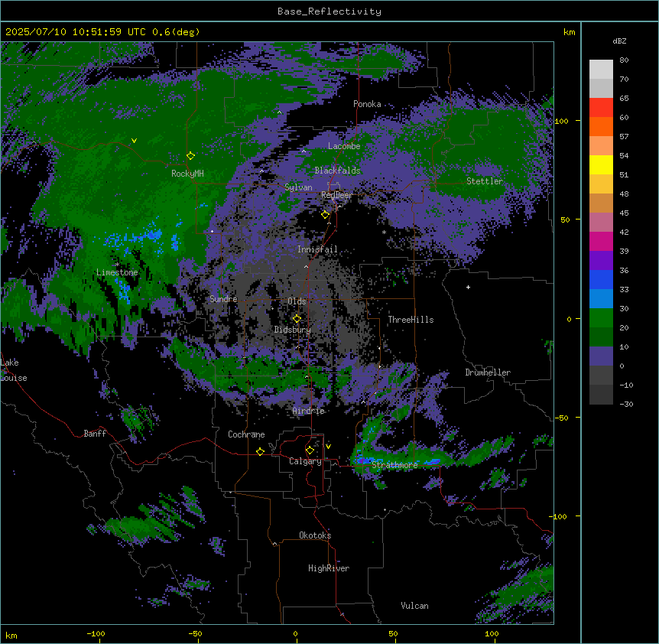The image size is (659, 644).
Task: Click the white plus marker east of ThreeHills
Action: pyautogui.click(x=468, y=287)
